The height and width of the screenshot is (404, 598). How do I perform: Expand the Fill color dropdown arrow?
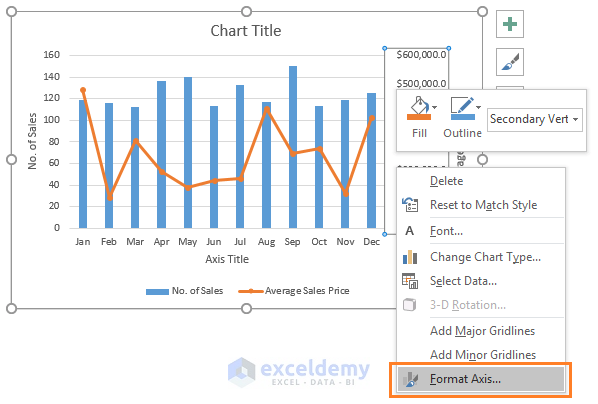[x=435, y=107]
